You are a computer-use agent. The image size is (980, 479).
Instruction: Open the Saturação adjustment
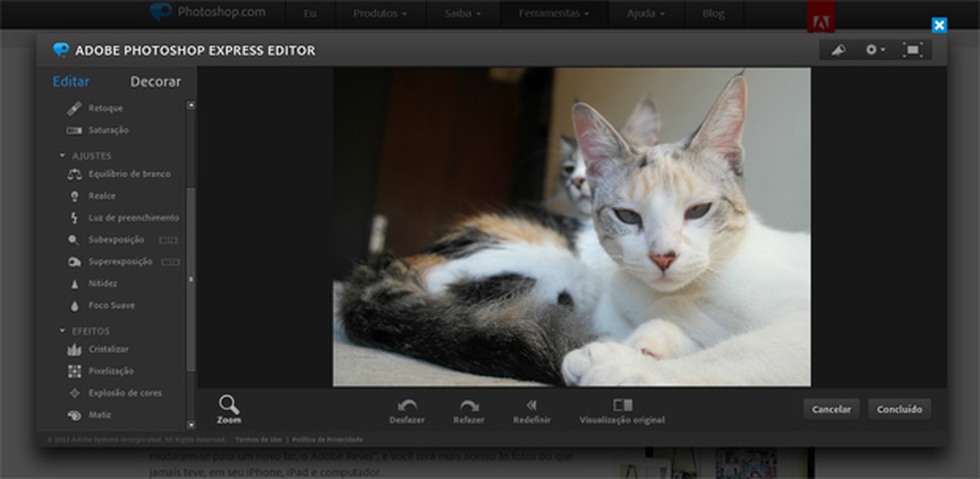tap(109, 129)
